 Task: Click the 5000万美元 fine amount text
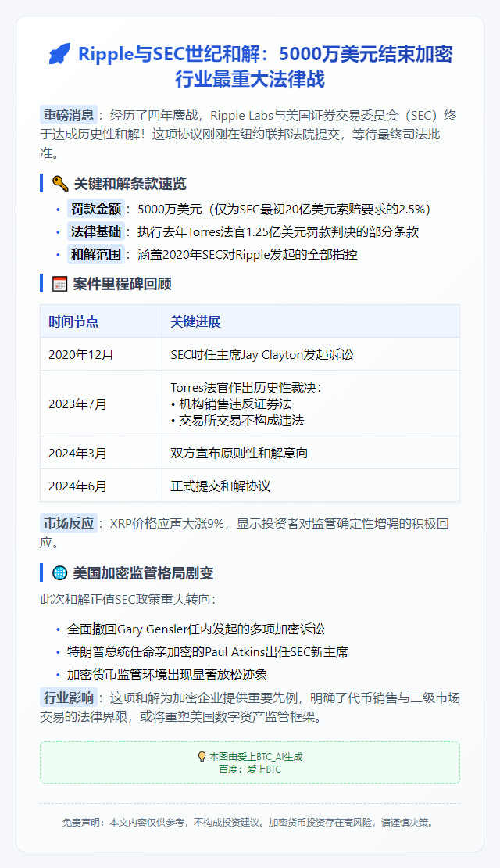pos(170,209)
